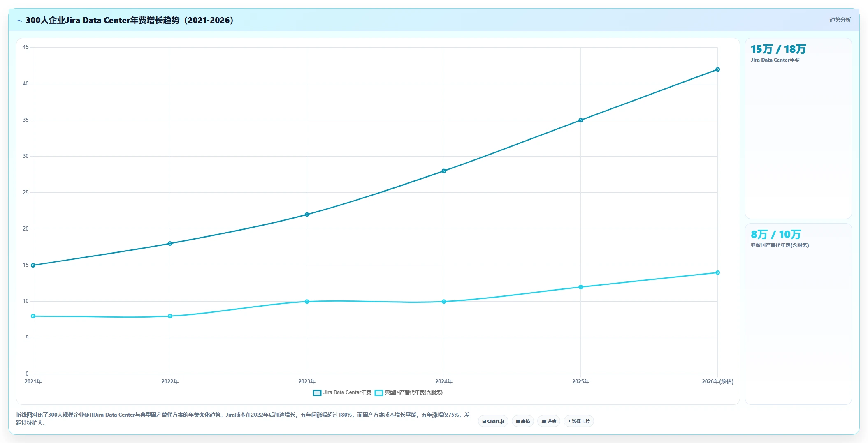Viewport: 868px width, 443px height.
Task: Click the Jira Data Center年费 legend color box
Action: point(317,393)
